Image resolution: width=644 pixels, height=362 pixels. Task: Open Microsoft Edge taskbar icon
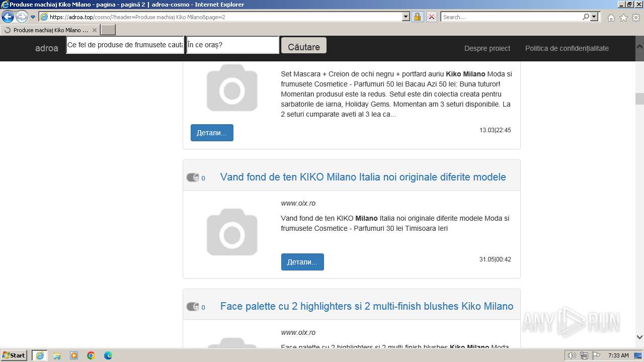coord(108,355)
